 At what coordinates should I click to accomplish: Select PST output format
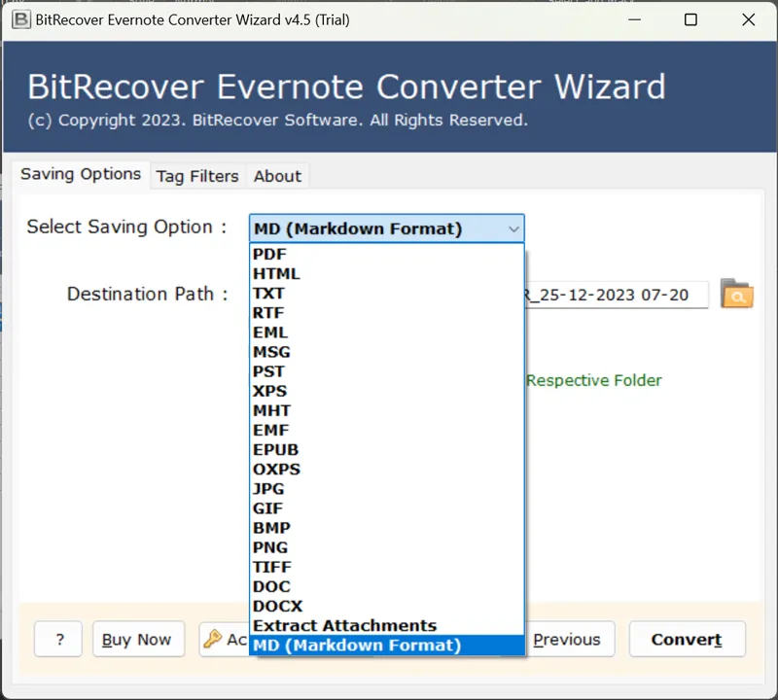pyautogui.click(x=386, y=371)
